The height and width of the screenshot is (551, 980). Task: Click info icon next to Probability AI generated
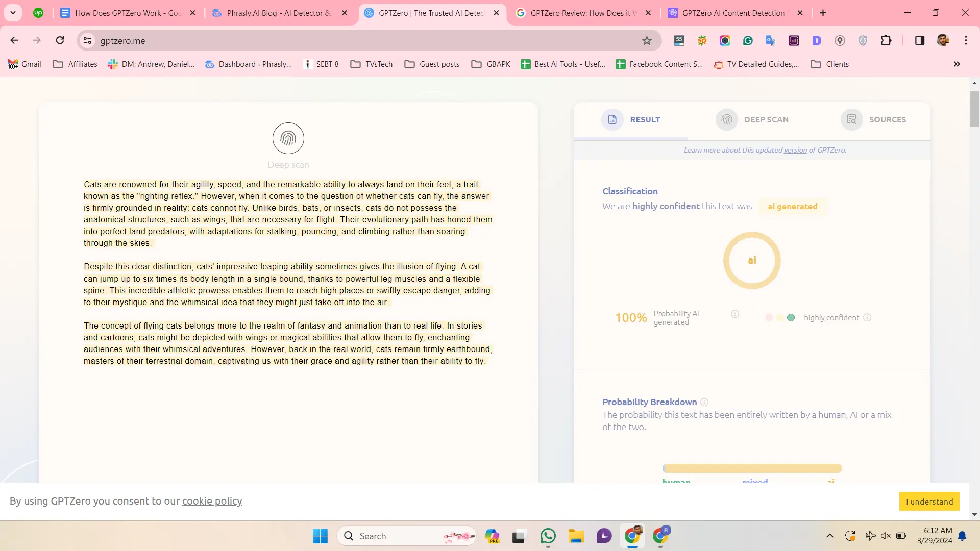point(734,314)
